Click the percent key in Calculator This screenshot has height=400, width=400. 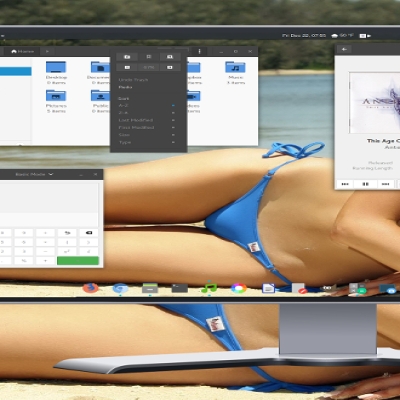24,261
